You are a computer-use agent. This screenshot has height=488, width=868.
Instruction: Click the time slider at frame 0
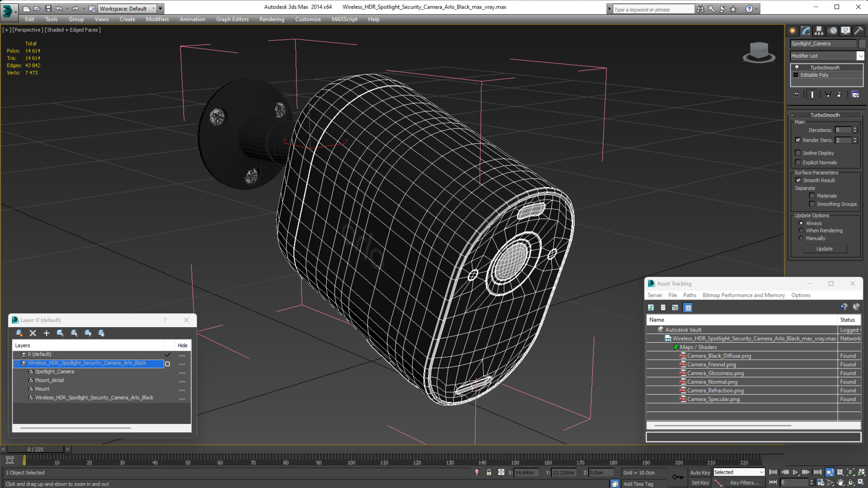click(x=35, y=449)
